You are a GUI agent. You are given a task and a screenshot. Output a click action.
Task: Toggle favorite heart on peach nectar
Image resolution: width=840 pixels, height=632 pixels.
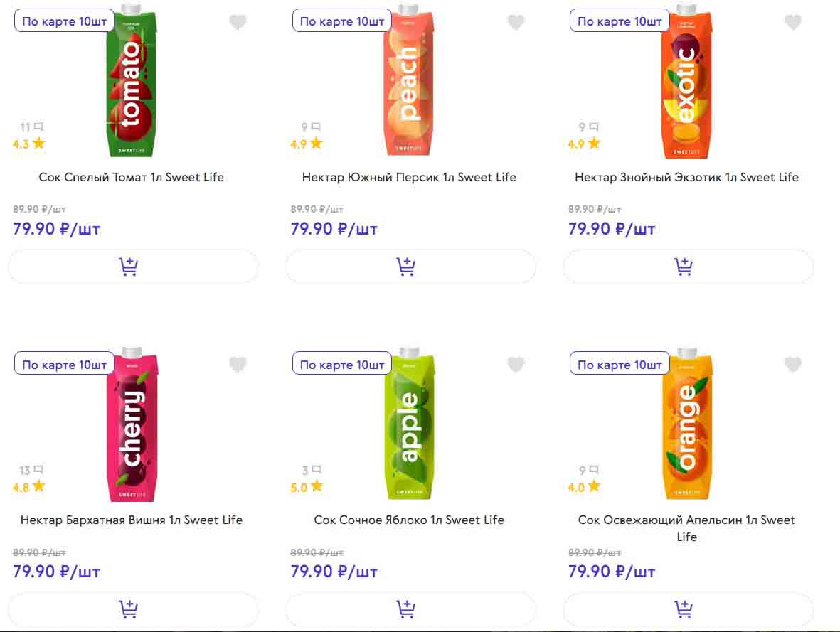516,23
